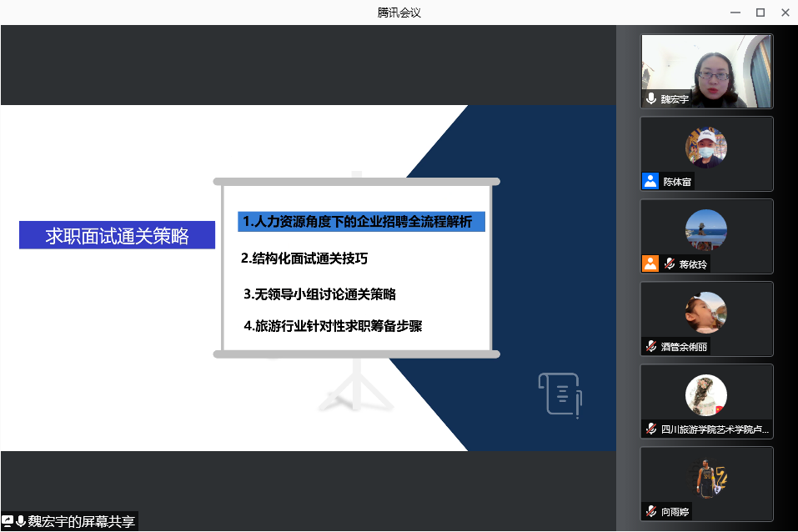Click the 蒋依玲 name label
The image size is (798, 532).
click(x=693, y=264)
